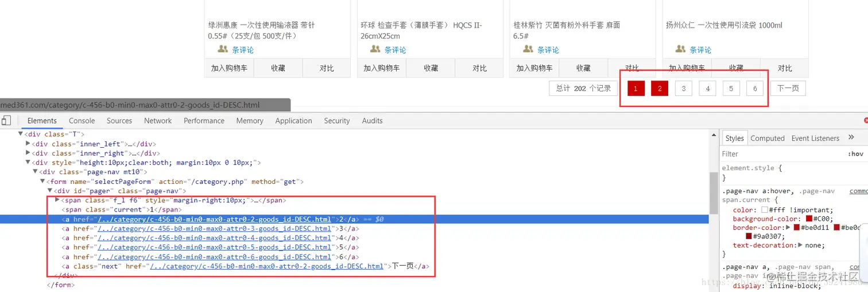Expand the border-color shorthand triangle
The height and width of the screenshot is (292, 868).
coord(789,228)
